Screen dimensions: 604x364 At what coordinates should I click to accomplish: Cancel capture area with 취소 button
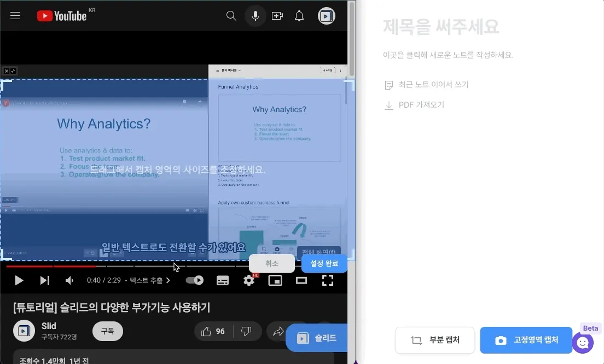pos(271,263)
